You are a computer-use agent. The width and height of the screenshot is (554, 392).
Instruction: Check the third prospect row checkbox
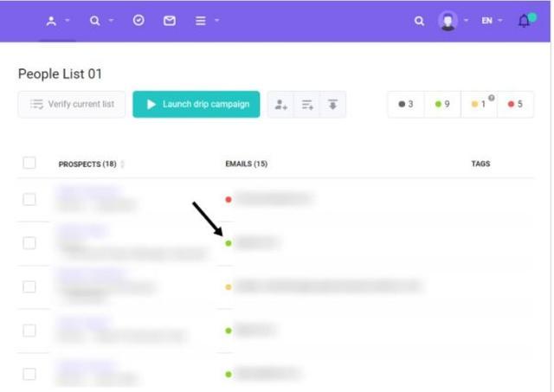tap(29, 286)
